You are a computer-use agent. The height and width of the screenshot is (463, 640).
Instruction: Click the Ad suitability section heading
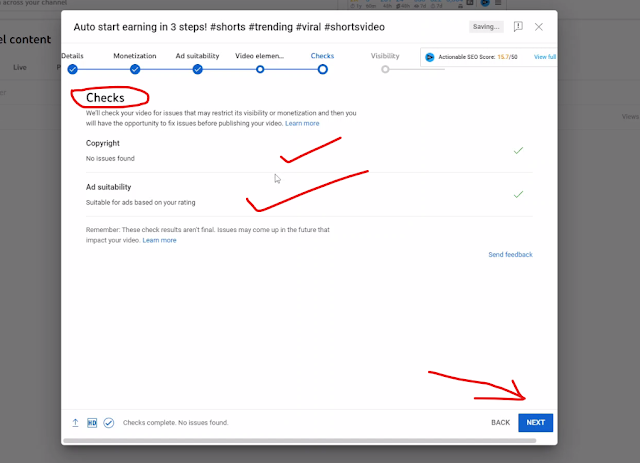pyautogui.click(x=109, y=187)
